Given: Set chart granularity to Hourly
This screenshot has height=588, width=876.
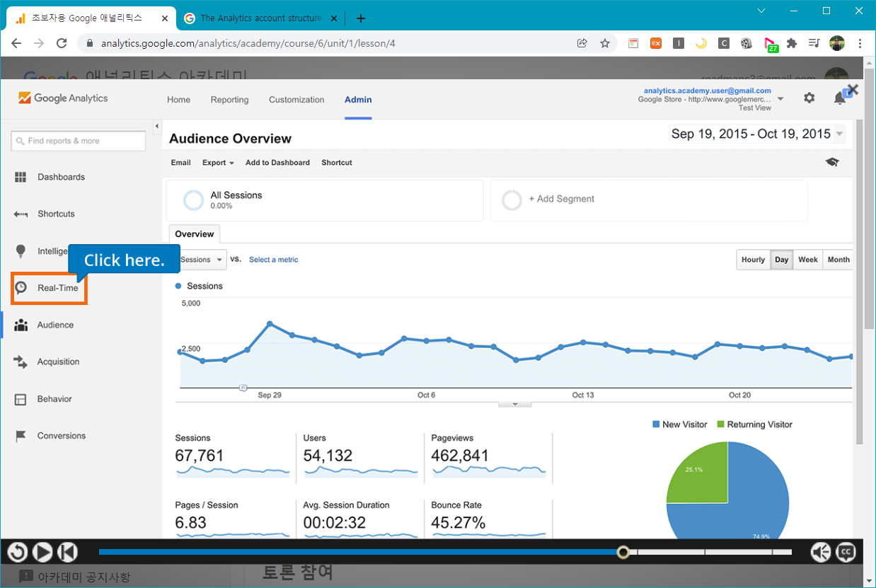Looking at the screenshot, I should point(753,260).
